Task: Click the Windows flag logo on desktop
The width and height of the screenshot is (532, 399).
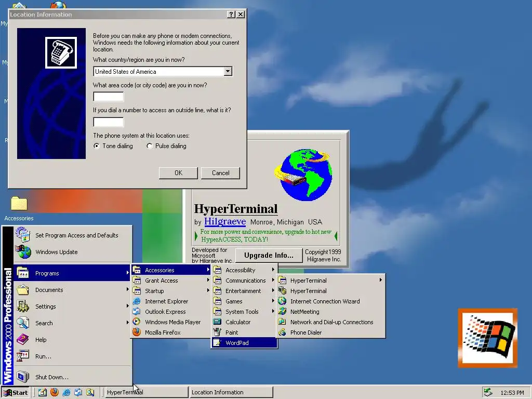Action: pyautogui.click(x=487, y=338)
